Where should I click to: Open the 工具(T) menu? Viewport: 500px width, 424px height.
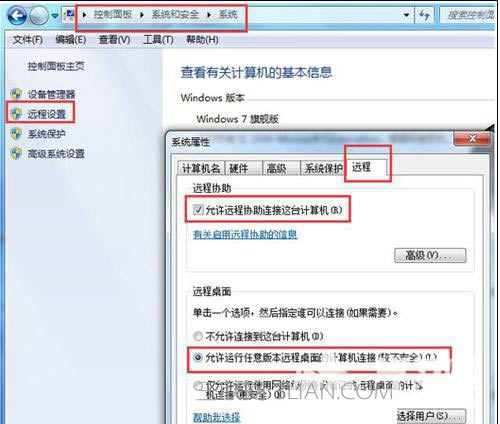(x=158, y=40)
